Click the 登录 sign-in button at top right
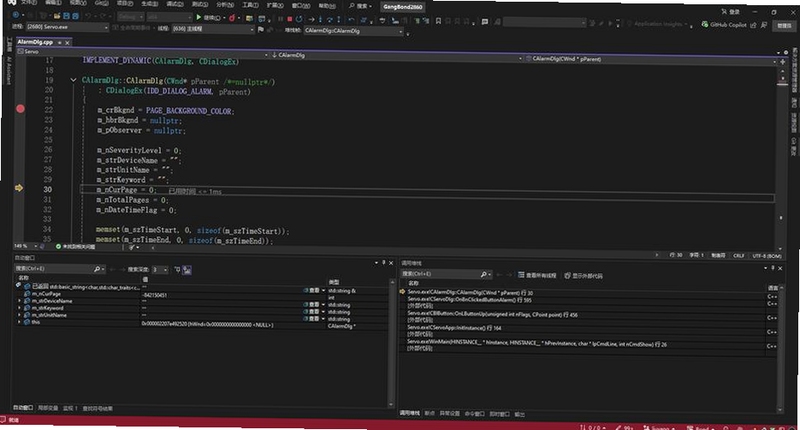This screenshot has height=430, width=800. [x=731, y=11]
